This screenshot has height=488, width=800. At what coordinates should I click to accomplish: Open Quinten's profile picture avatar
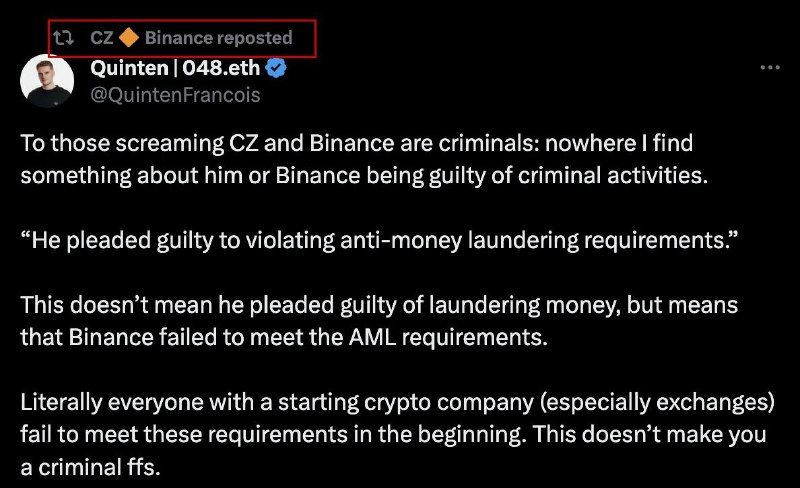[x=47, y=81]
